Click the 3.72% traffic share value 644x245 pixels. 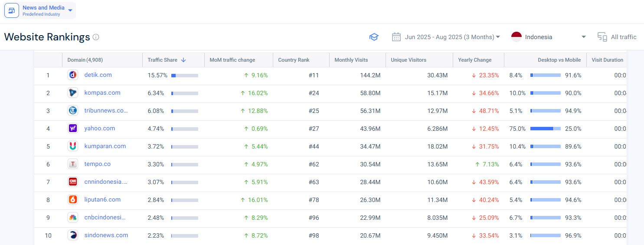pyautogui.click(x=156, y=146)
